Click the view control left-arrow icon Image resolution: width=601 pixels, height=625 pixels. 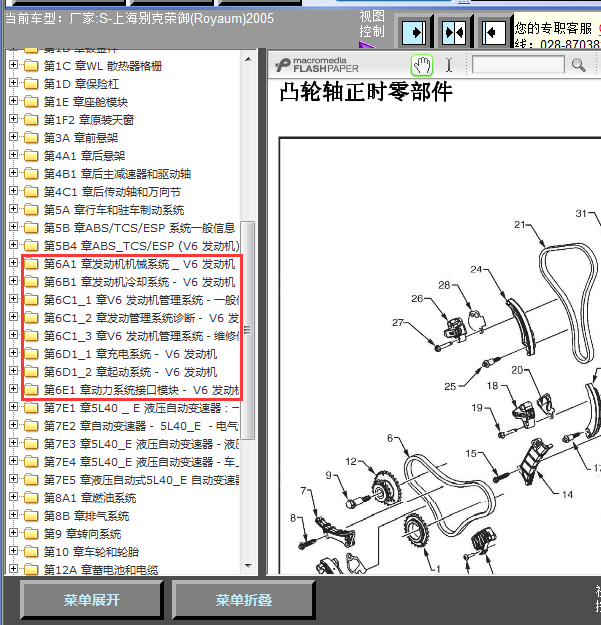click(x=494, y=32)
